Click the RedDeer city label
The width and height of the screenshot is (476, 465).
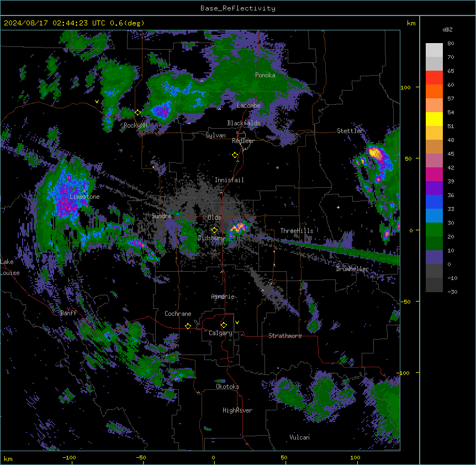(x=243, y=141)
